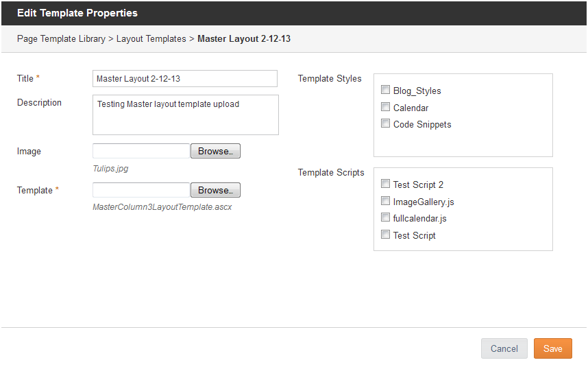Go to Layout Templates breadcrumb
Image resolution: width=588 pixels, height=369 pixels.
coord(151,38)
